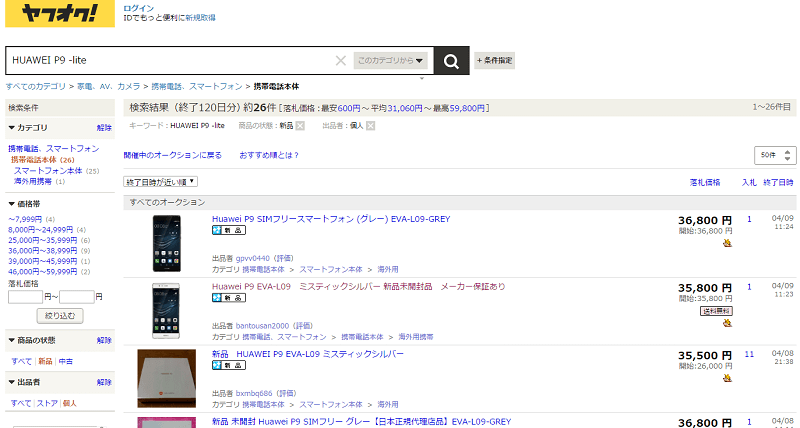
Task: Click the magnifier search button
Action: [452, 61]
